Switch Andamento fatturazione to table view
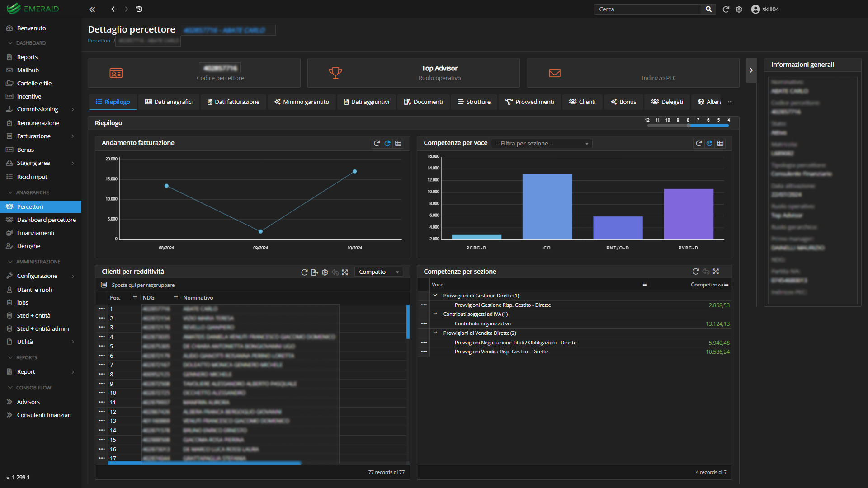This screenshot has height=488, width=868. 398,143
